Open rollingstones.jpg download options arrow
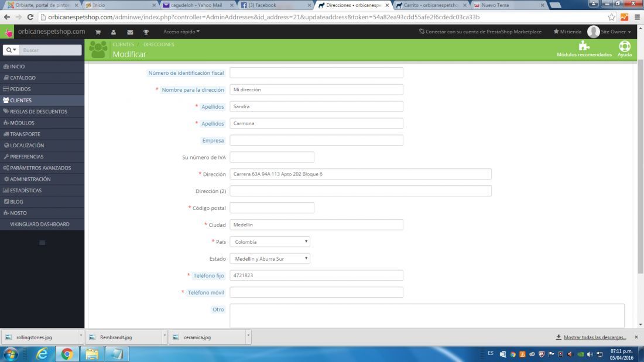Viewport: 644px width, 362px height. (x=81, y=336)
